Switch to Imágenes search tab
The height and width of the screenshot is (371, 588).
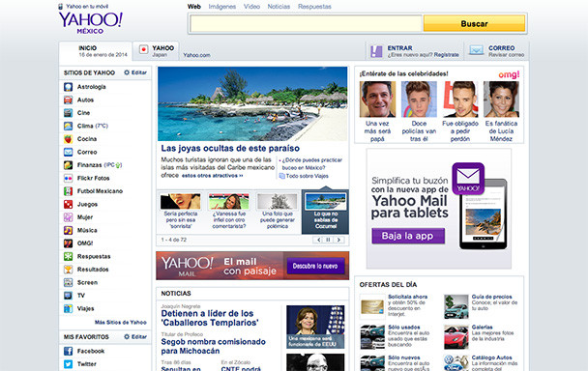tap(222, 7)
